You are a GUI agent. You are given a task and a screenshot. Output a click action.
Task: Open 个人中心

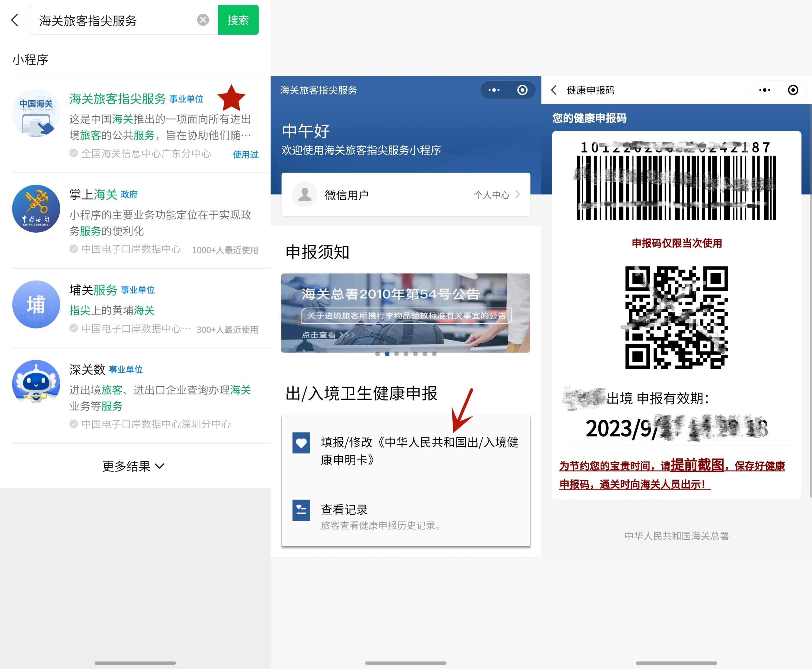[x=492, y=195]
